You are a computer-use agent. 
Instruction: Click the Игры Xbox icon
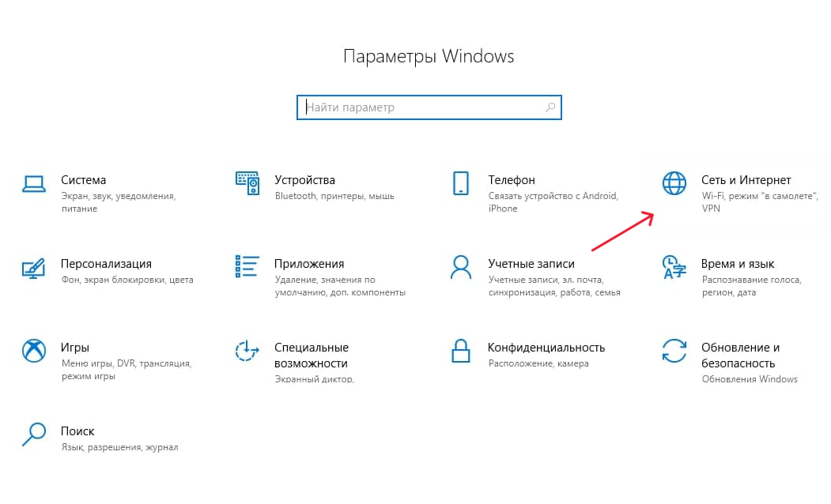click(34, 351)
